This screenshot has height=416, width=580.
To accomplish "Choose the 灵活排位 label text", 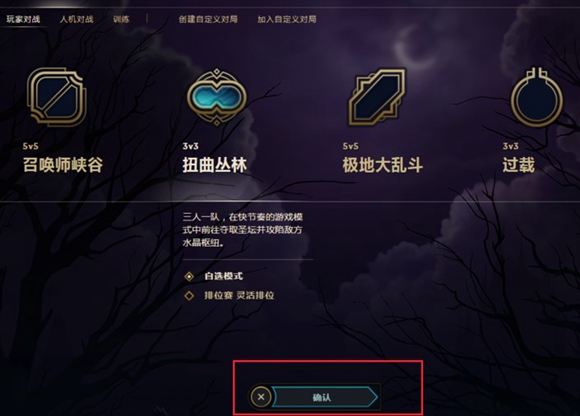I will (x=255, y=295).
